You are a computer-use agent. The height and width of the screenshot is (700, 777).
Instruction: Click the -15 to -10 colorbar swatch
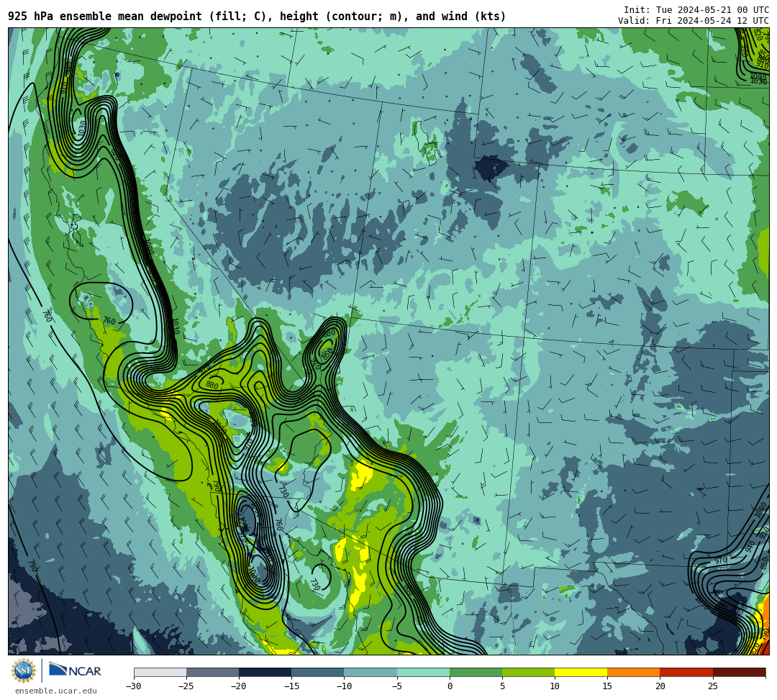tap(318, 672)
